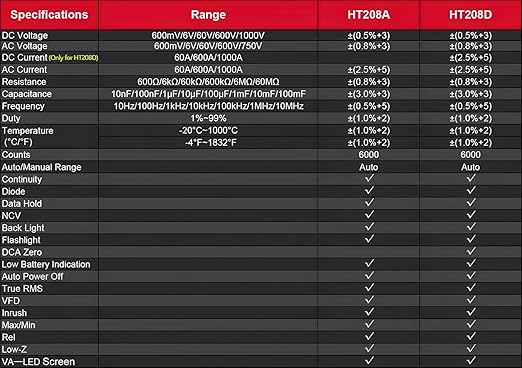Click the HT208A Inrush checkmark
The width and height of the screenshot is (522, 368).
tap(369, 312)
